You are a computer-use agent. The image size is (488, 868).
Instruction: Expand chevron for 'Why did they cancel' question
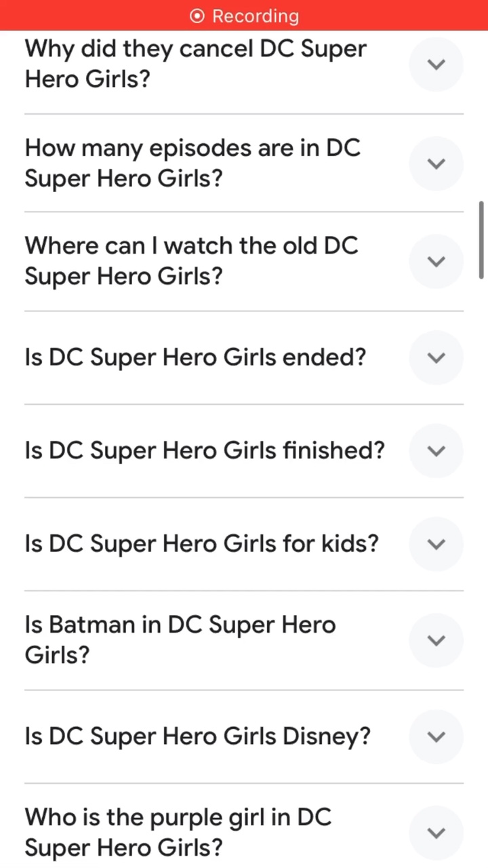point(436,64)
